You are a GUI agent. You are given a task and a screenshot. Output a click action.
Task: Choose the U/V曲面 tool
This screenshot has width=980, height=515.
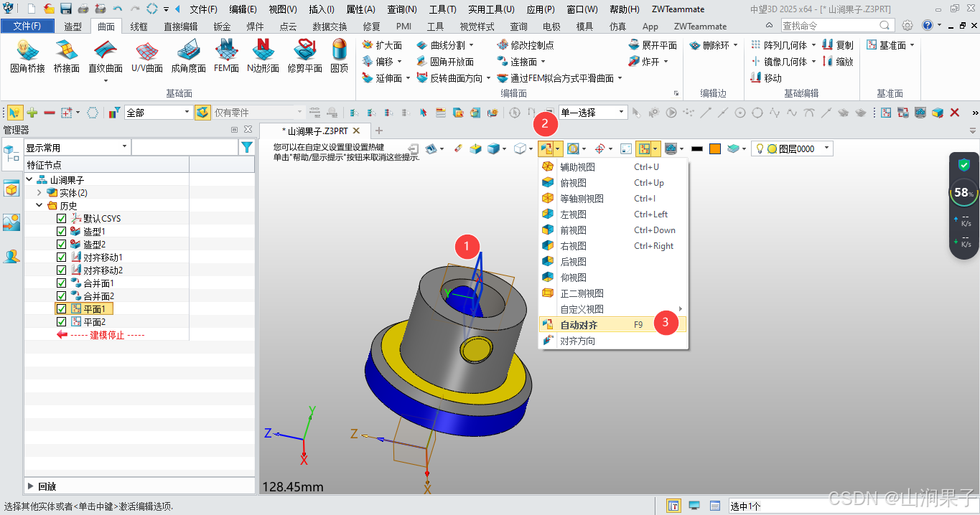[146, 57]
